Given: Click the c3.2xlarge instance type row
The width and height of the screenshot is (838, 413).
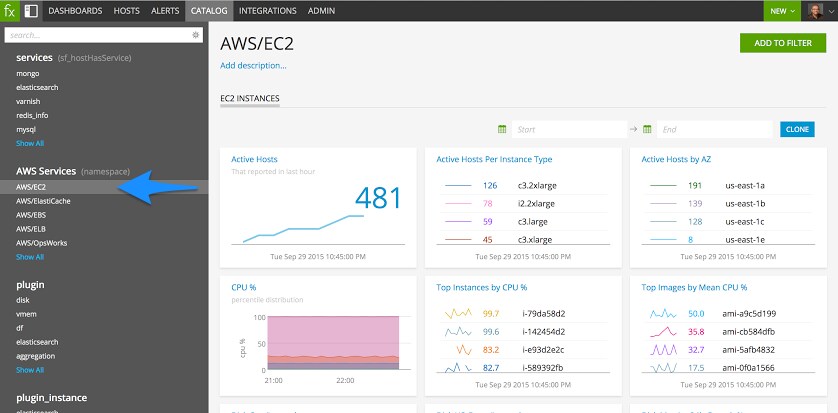Looking at the screenshot, I should (523, 186).
